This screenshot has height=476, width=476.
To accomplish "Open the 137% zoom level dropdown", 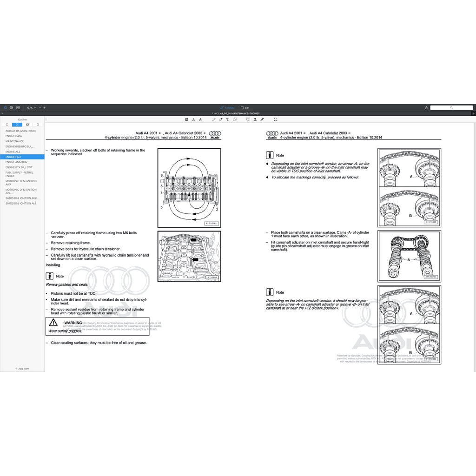I will click(31, 107).
